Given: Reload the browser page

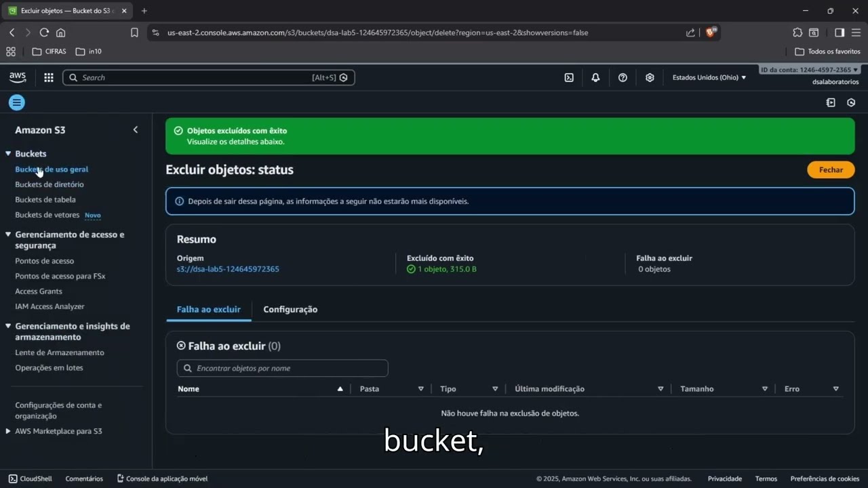Looking at the screenshot, I should tap(44, 33).
